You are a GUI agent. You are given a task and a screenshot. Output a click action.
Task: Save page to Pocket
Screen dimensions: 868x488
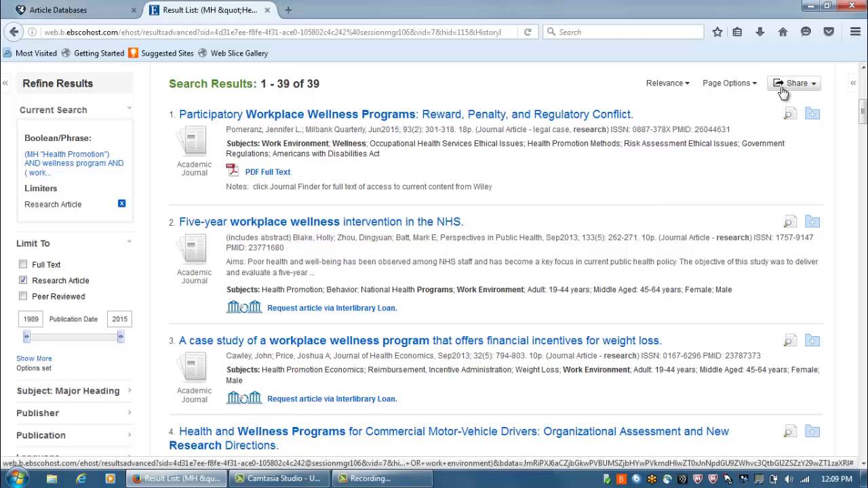coord(829,32)
